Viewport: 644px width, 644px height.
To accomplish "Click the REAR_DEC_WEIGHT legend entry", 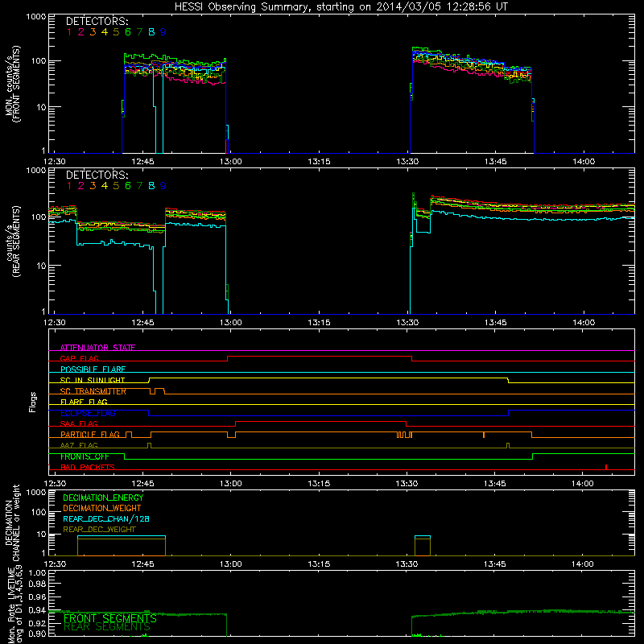I will click(x=99, y=530).
